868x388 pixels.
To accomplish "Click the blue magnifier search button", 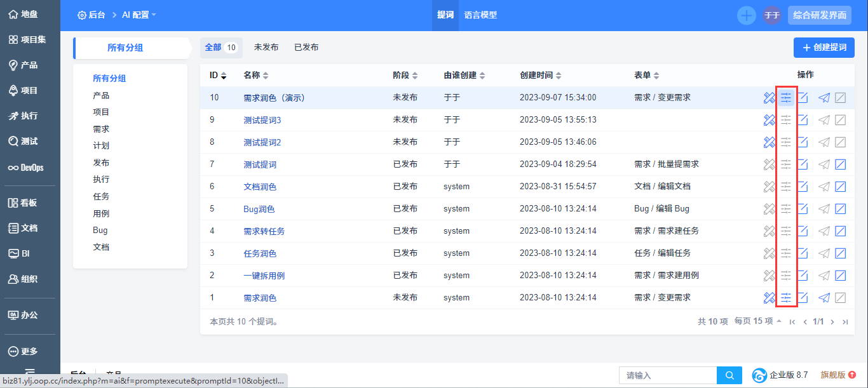I will [x=729, y=375].
